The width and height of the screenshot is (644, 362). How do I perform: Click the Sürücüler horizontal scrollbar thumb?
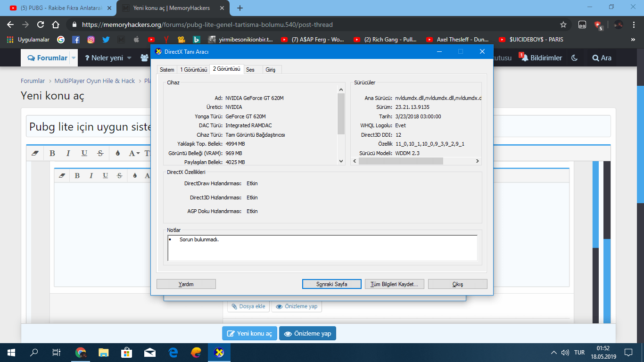point(401,161)
